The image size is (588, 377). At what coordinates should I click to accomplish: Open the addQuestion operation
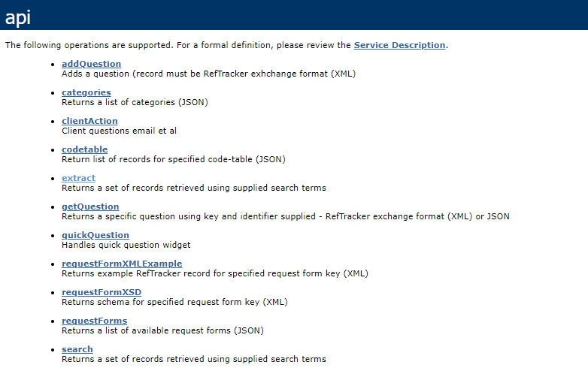point(92,64)
